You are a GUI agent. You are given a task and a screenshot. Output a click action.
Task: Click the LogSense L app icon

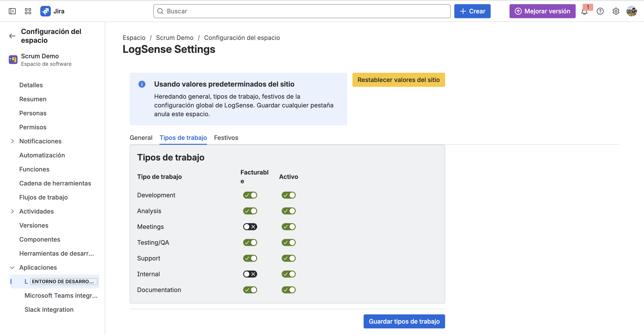[26, 282]
